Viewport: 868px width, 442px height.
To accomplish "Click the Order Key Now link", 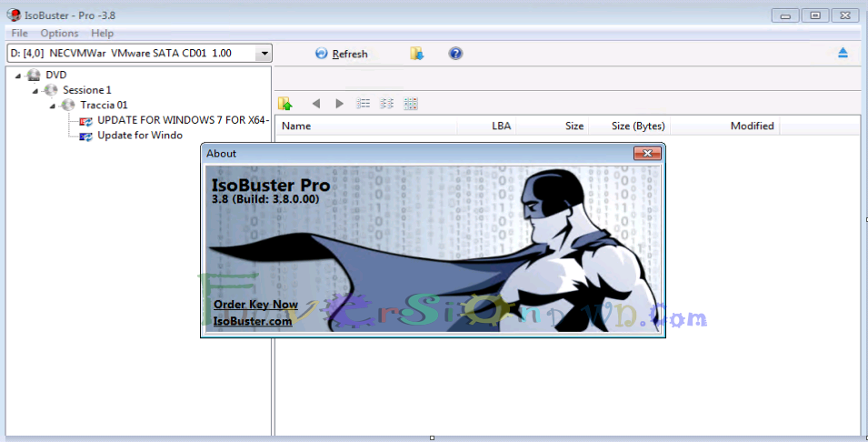I will point(255,304).
